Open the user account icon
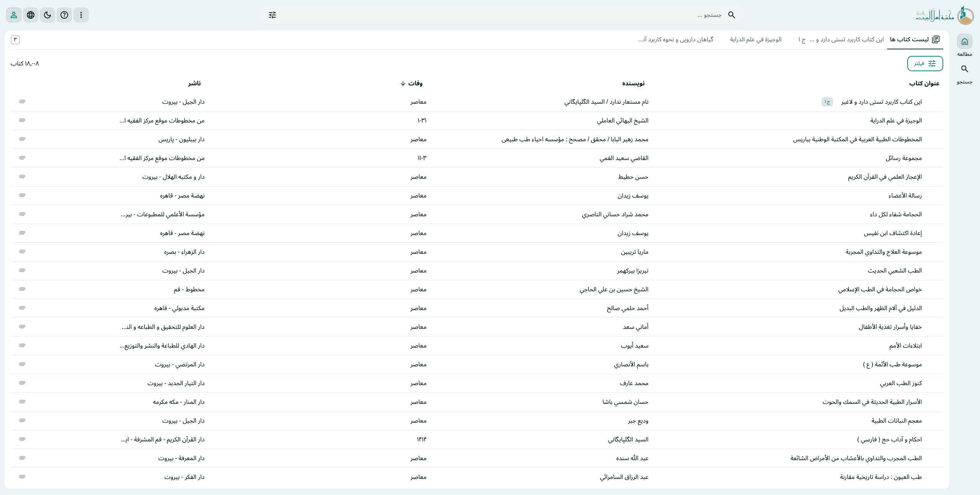 pos(14,15)
